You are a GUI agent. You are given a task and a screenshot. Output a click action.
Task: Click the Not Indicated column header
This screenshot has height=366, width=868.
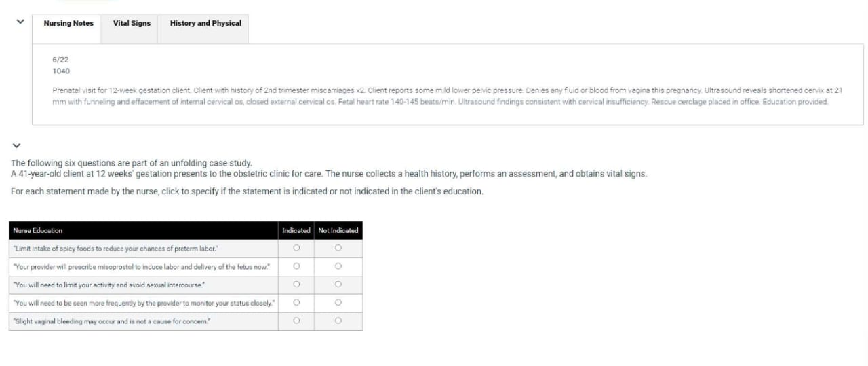pyautogui.click(x=338, y=231)
